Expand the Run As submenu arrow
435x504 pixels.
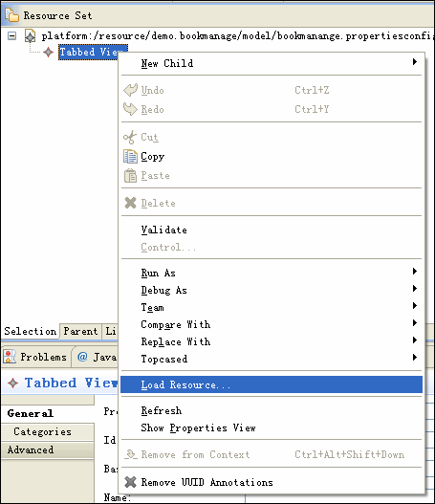(415, 272)
